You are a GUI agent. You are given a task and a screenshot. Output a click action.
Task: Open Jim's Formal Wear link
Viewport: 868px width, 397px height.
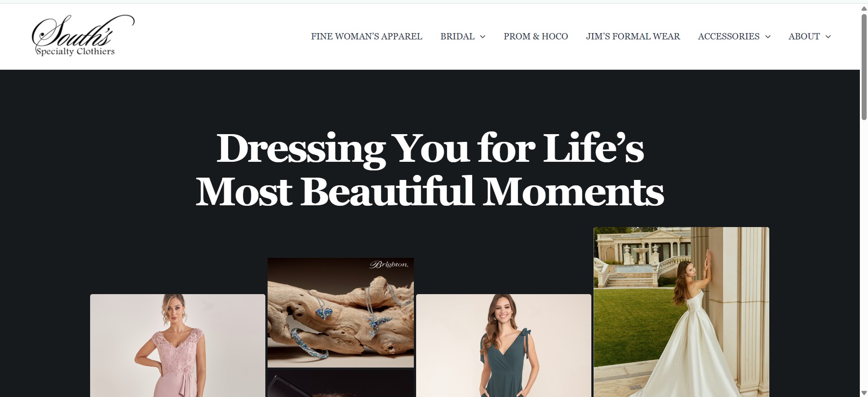pos(633,36)
